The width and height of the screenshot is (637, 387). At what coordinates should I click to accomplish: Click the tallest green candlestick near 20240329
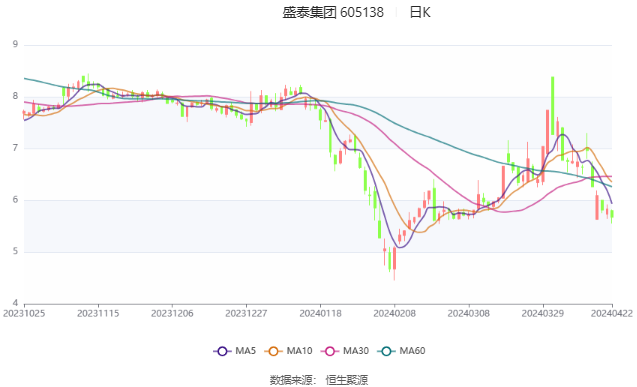tap(552, 106)
